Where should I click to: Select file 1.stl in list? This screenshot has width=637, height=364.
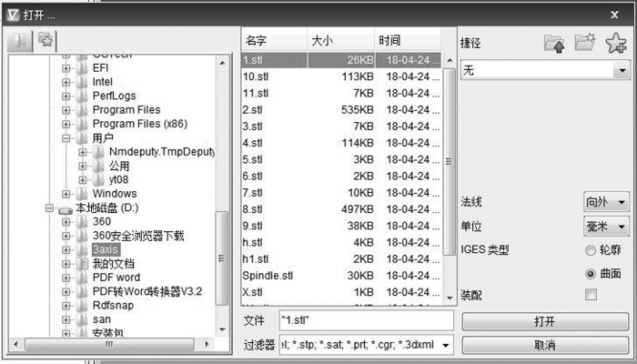[341, 60]
